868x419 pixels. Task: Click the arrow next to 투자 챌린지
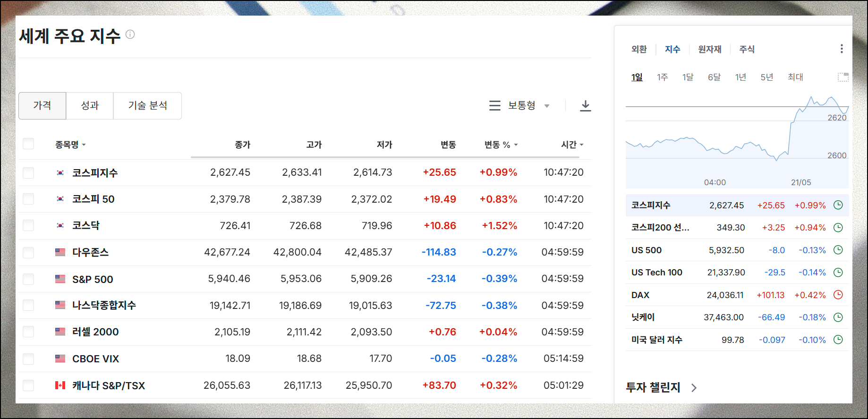click(x=694, y=388)
